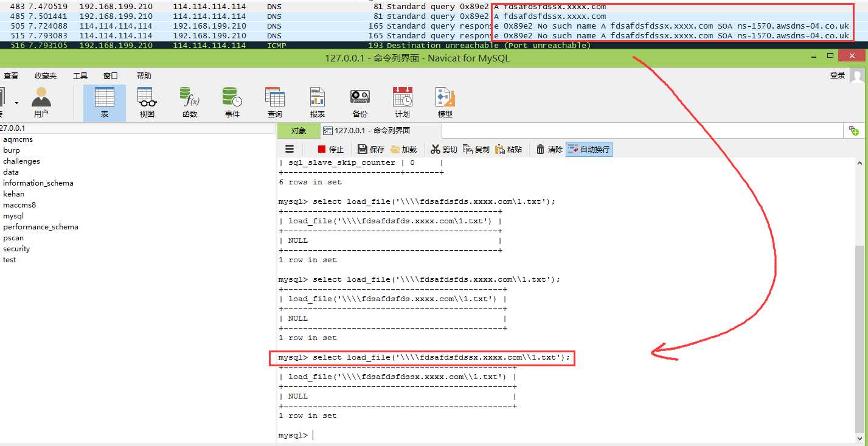
Task: Click the 备份 (Backup) icon
Action: coord(360,102)
